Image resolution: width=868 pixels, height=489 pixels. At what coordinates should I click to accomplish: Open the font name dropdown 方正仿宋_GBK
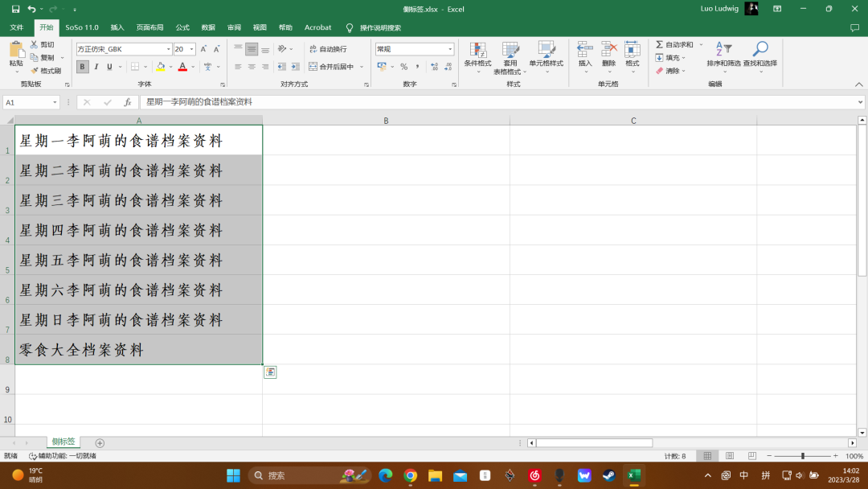point(168,49)
